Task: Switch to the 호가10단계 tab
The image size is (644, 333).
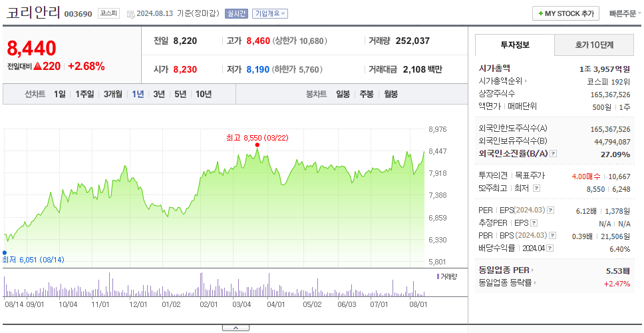Action: 594,45
